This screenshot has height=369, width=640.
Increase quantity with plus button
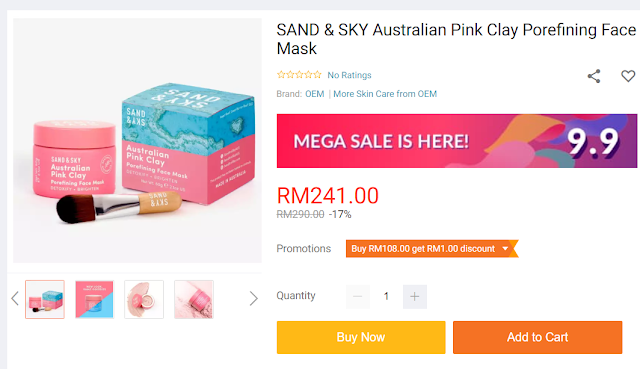pyautogui.click(x=415, y=297)
